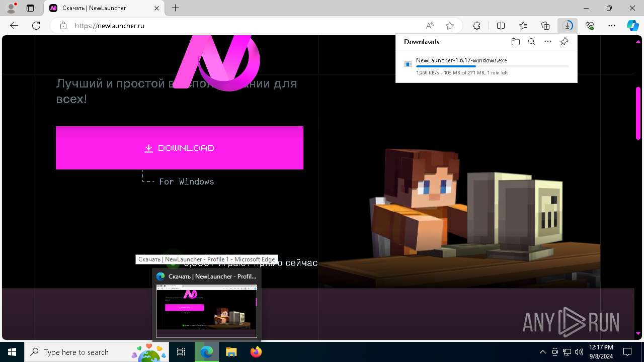Close the Скачать | NewLauncher tab

[x=156, y=8]
